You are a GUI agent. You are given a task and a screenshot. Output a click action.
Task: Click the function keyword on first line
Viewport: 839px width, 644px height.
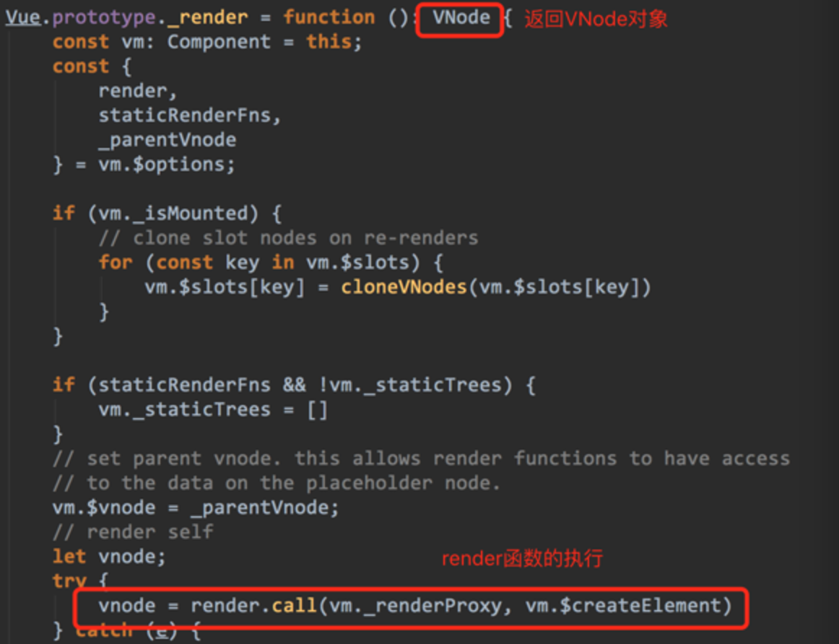[329, 17]
